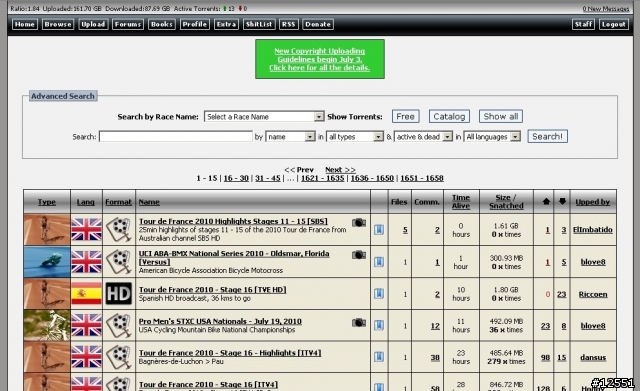Click the film reel format icon for Highlights Stages 11-15
The image size is (640, 391).
tap(119, 230)
